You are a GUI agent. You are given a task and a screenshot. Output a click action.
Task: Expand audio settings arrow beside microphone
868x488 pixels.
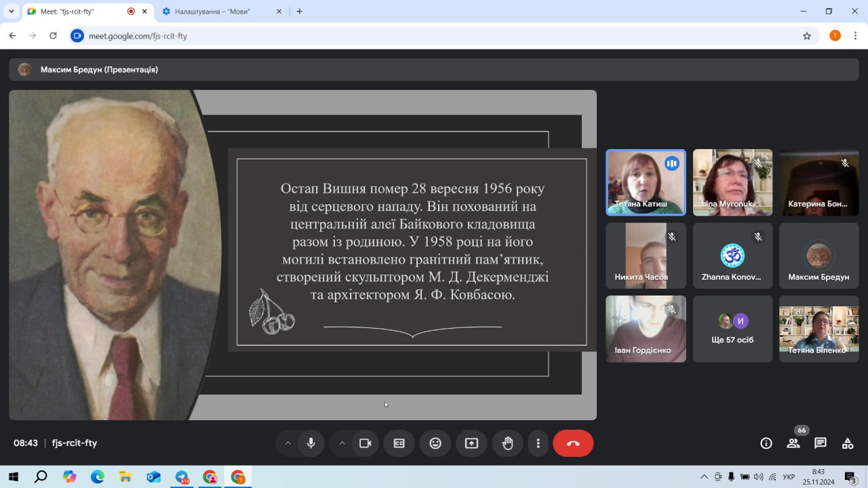[288, 443]
